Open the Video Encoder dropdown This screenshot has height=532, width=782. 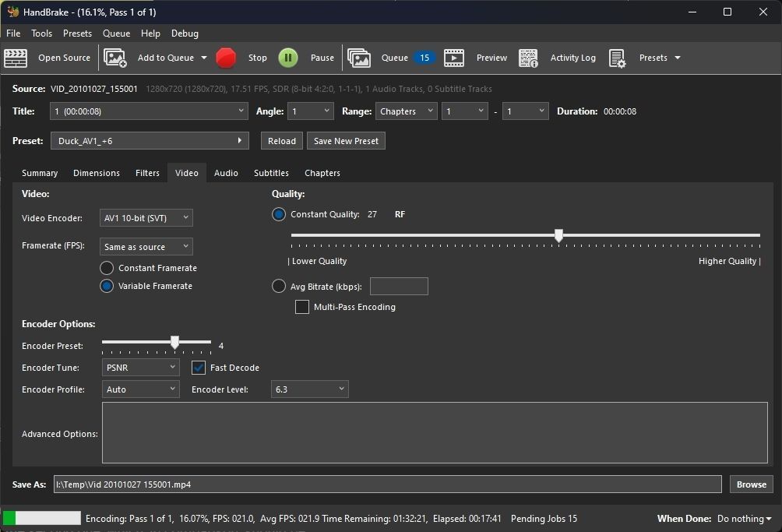click(146, 218)
